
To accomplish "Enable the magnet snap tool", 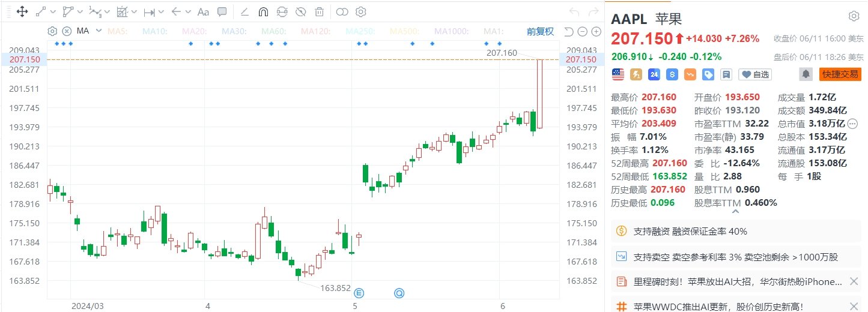I will [263, 11].
